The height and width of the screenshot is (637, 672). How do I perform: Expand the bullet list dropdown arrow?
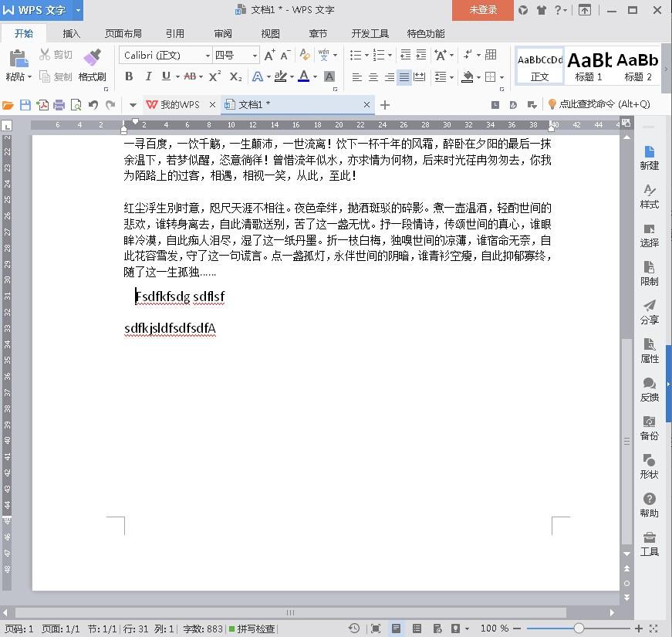366,55
